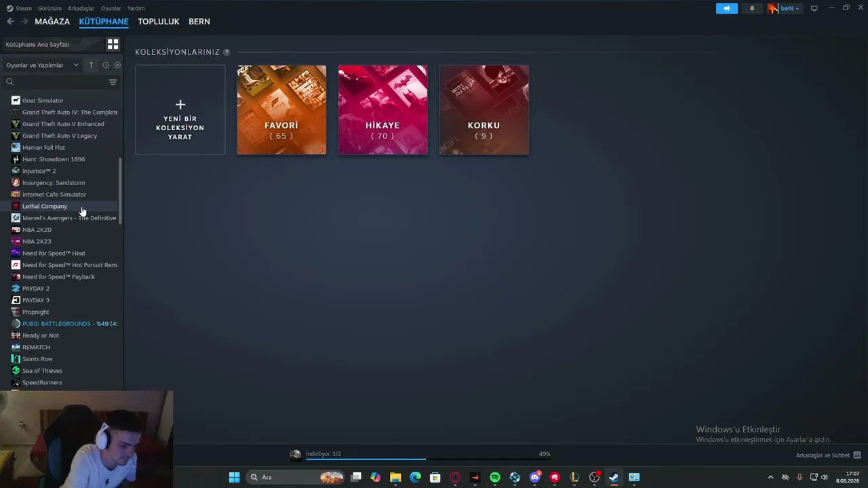Open the Windows Start menu
The width and height of the screenshot is (868, 488).
tap(234, 477)
